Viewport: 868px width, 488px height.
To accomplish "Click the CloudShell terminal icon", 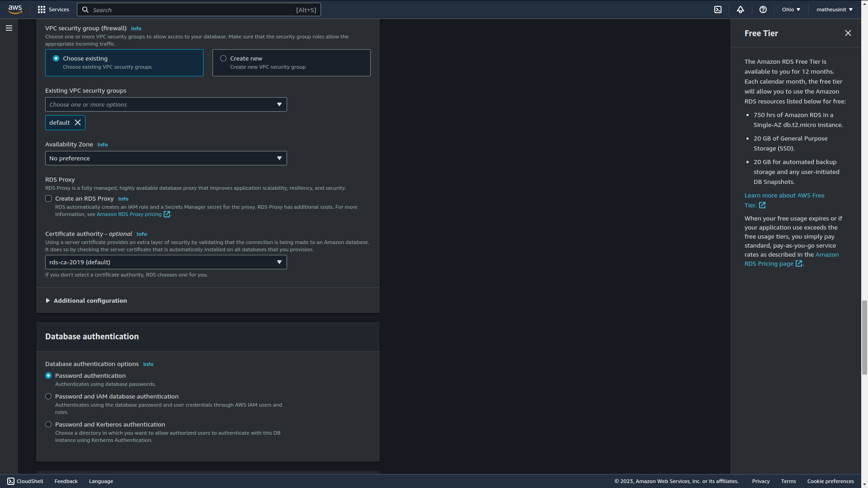I will point(11,481).
